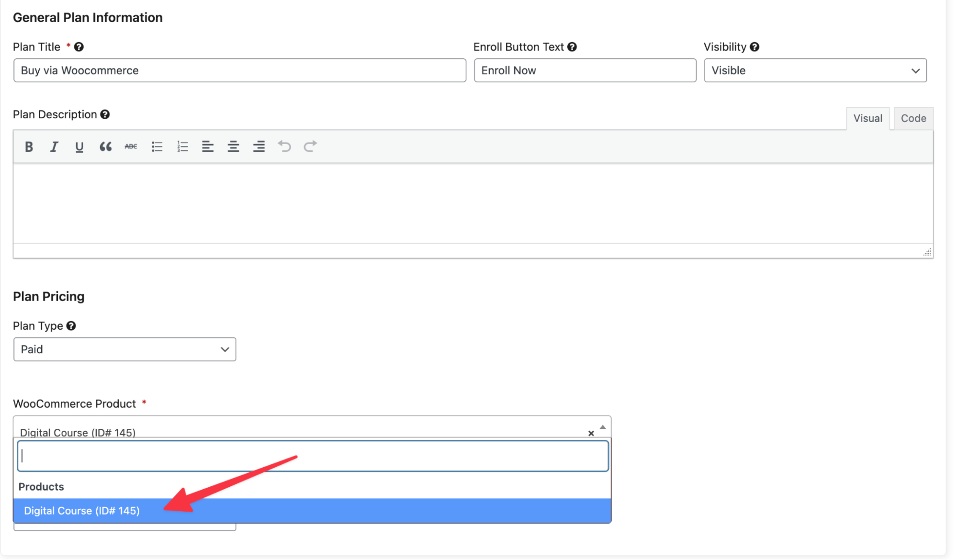Apply italic formatting in editor toolbar

tap(54, 146)
